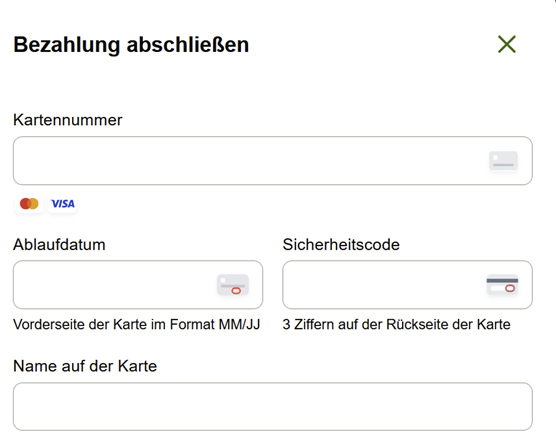Activate the Sicherheitscode input field

coord(407,285)
